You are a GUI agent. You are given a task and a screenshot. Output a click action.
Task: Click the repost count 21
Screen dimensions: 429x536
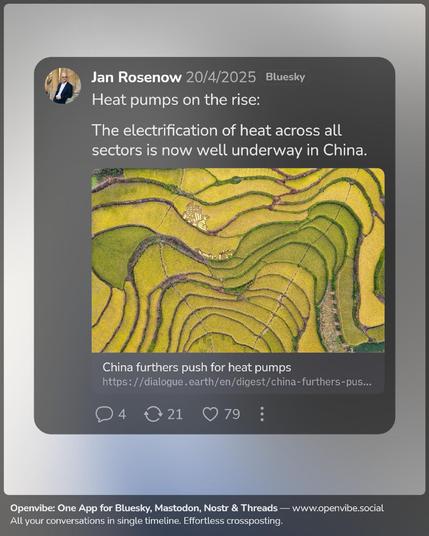[x=175, y=415]
